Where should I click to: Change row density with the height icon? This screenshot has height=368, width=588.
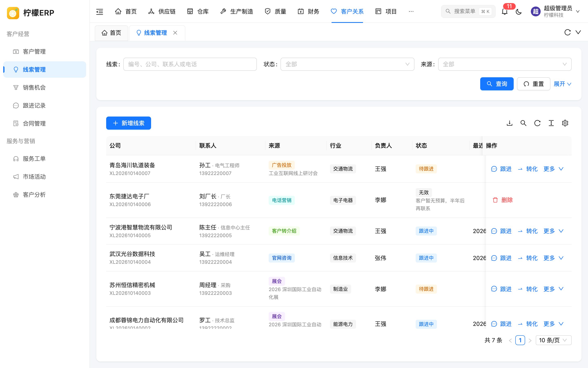coord(551,123)
